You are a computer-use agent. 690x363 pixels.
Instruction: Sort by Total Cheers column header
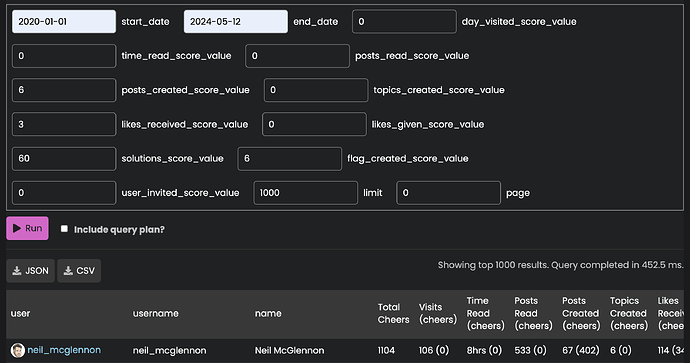[393, 313]
